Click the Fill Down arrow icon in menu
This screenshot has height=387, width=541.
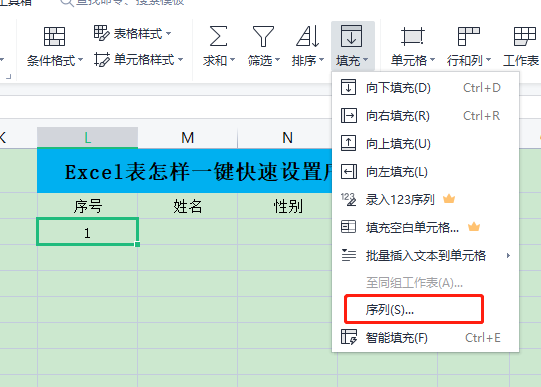pyautogui.click(x=348, y=87)
